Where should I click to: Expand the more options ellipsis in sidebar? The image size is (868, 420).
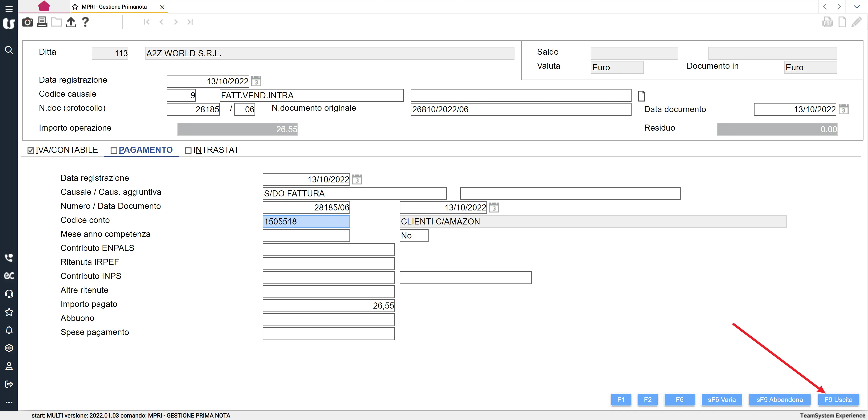[x=9, y=402]
